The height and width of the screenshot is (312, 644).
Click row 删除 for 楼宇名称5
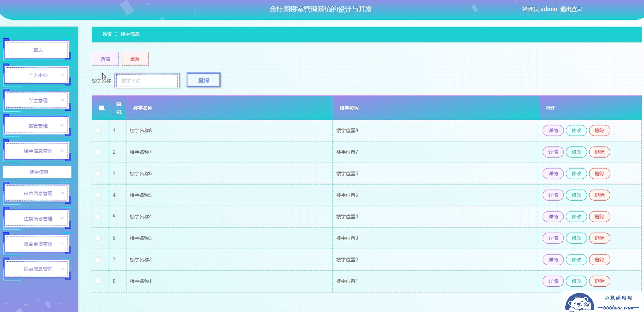click(x=599, y=195)
